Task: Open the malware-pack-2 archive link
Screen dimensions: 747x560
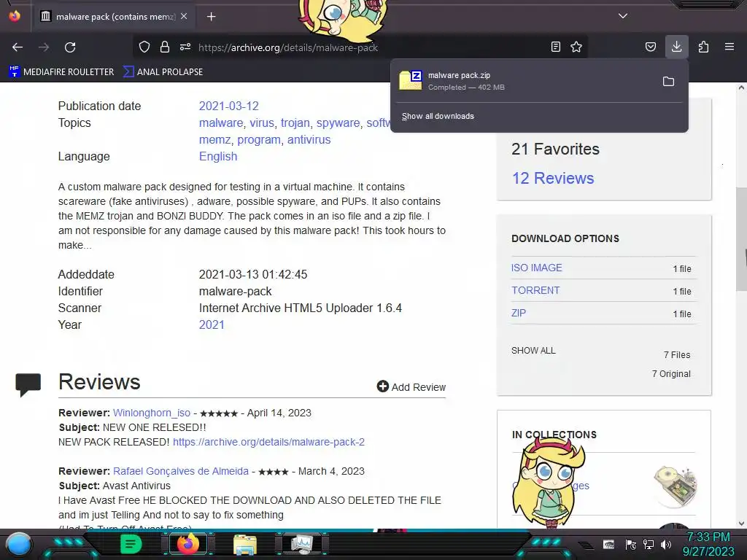Action: point(268,442)
